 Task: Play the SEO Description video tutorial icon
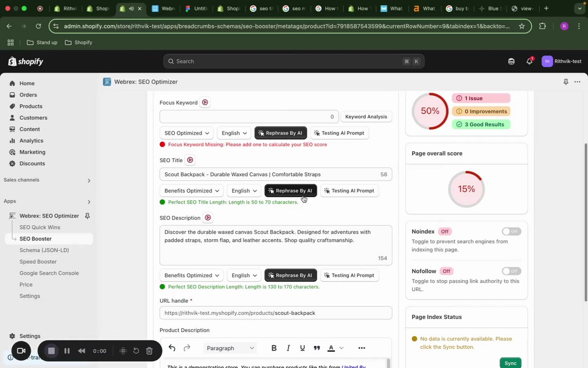pyautogui.click(x=208, y=218)
